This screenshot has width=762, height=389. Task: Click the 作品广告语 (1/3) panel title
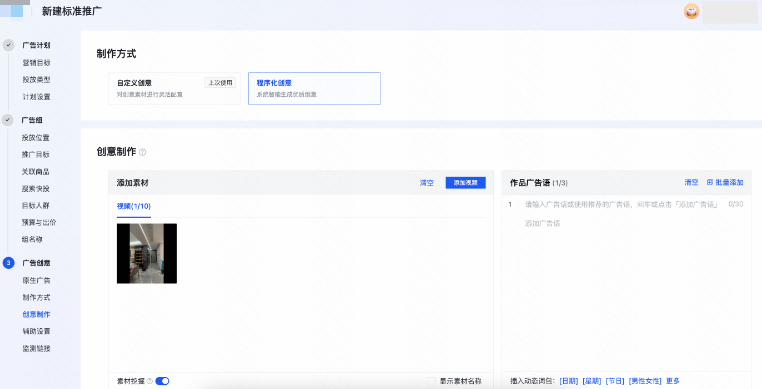coord(538,183)
